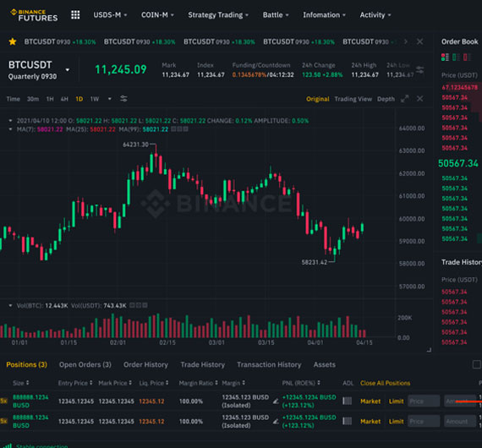Sort positions by Margin Ratio

click(198, 383)
